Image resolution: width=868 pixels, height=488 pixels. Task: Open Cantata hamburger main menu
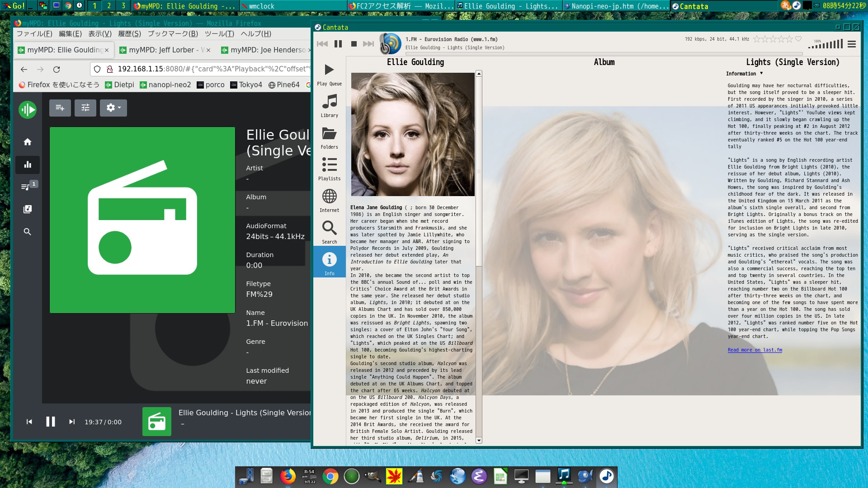[852, 44]
